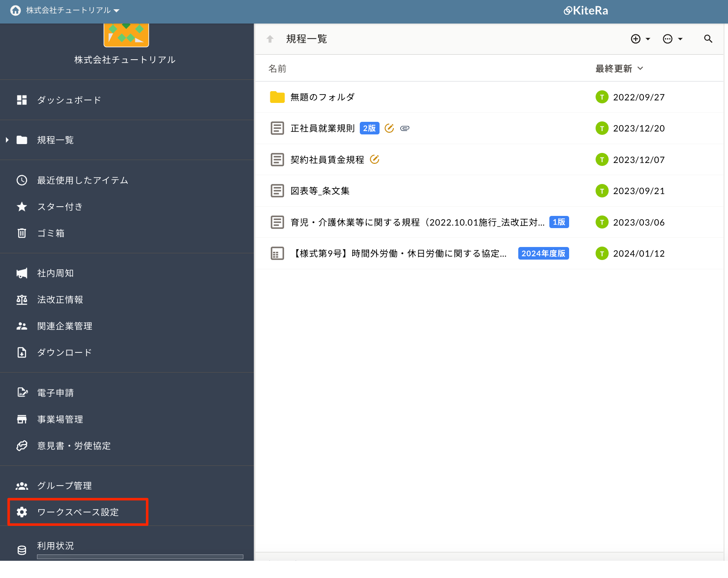Open ワークスペース設定 from the sidebar
The height and width of the screenshot is (578, 728).
[x=78, y=512]
